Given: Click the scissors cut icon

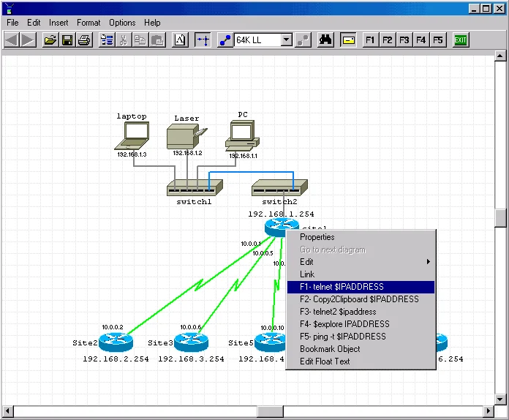Looking at the screenshot, I should click(x=124, y=40).
